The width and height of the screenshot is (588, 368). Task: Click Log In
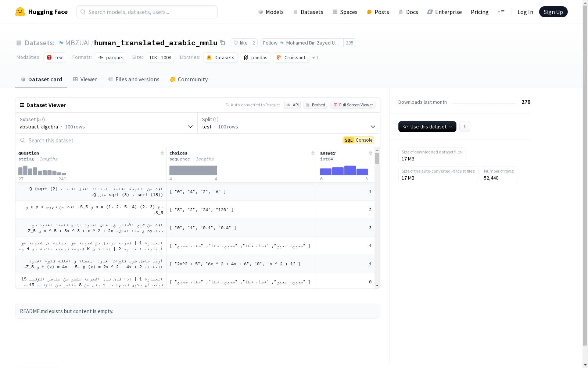[525, 12]
